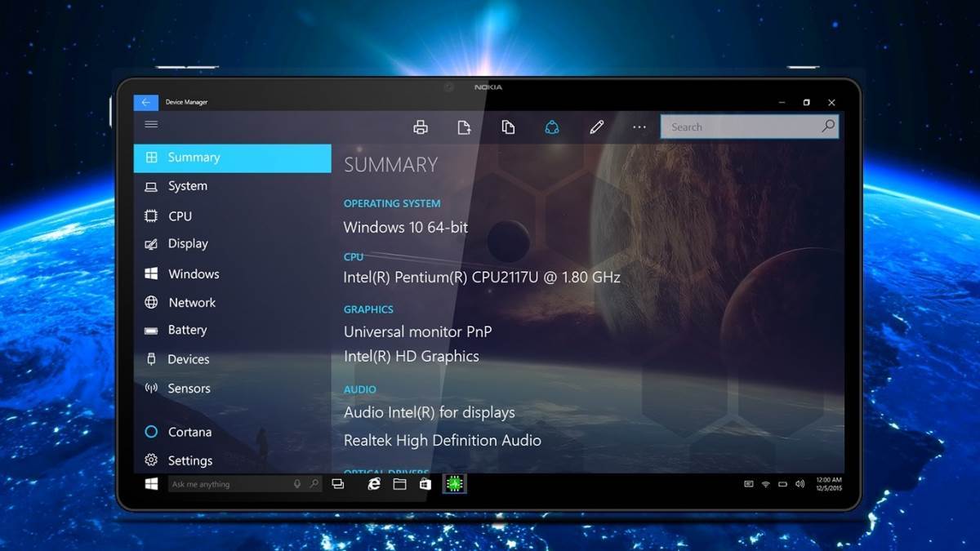Go to the Display section
The image size is (980, 551).
[188, 244]
